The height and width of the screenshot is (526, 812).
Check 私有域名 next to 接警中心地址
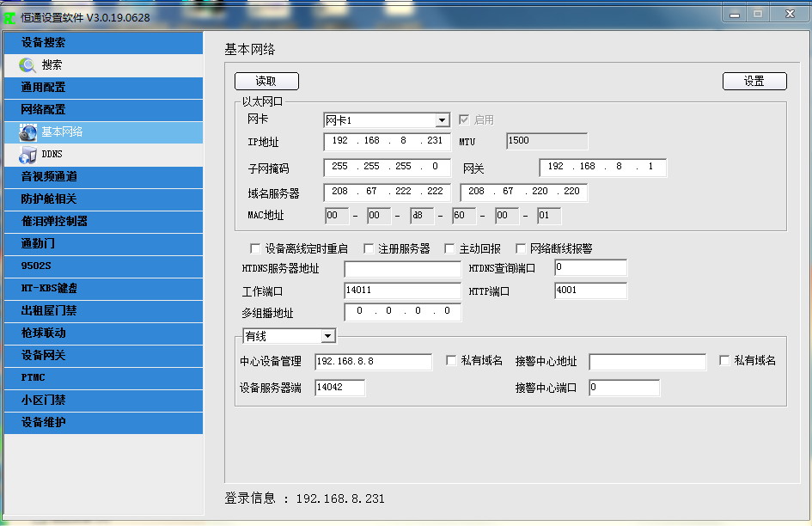[x=724, y=360]
